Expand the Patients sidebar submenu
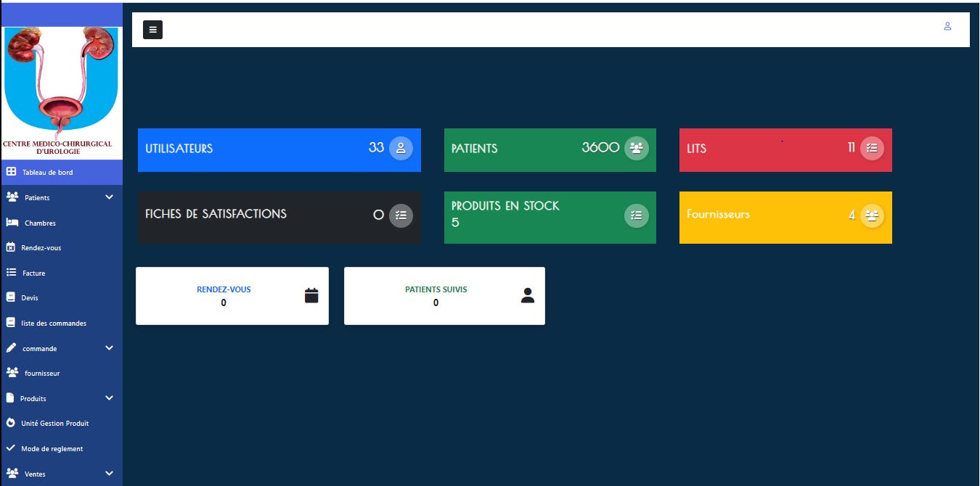The height and width of the screenshot is (486, 980). [109, 197]
